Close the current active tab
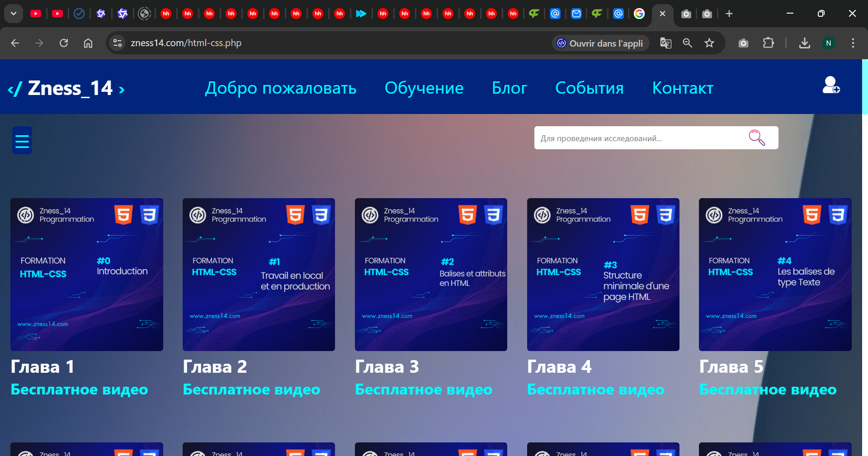Viewport: 868px width, 456px height. (662, 14)
